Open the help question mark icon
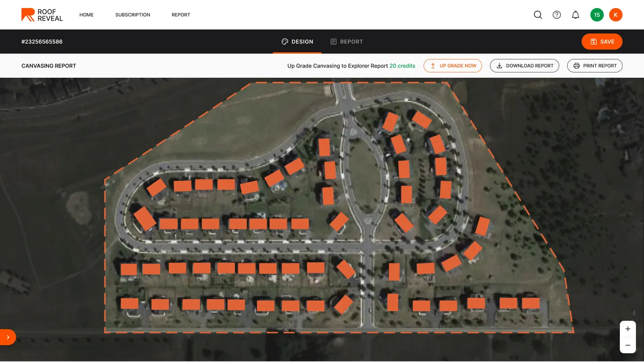The image size is (644, 362). tap(557, 15)
